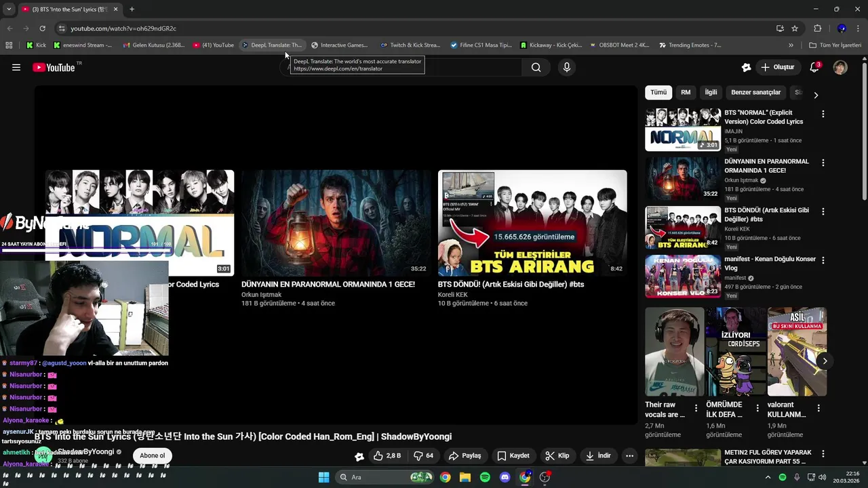Expand hidden bookmarks with the double chevron
The image size is (868, 488).
click(x=791, y=45)
